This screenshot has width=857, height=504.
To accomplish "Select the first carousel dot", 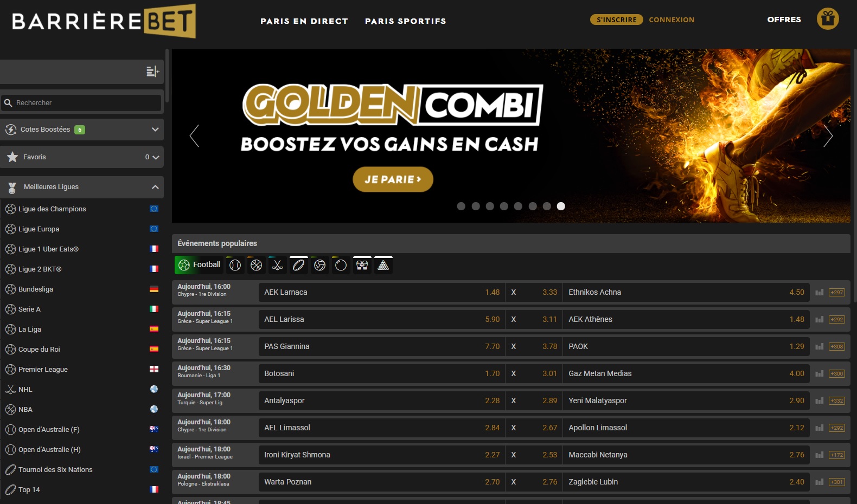I will click(461, 206).
